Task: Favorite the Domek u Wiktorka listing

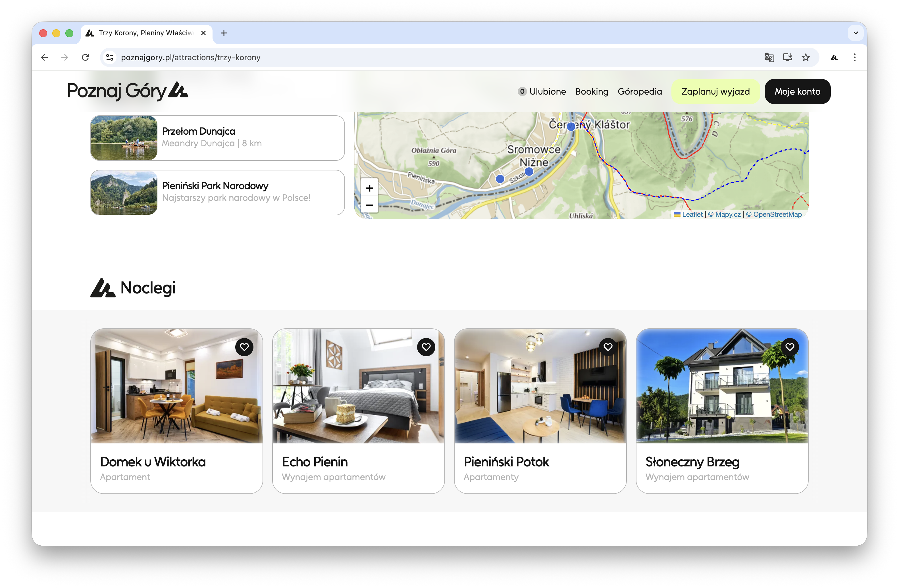Action: pos(244,347)
